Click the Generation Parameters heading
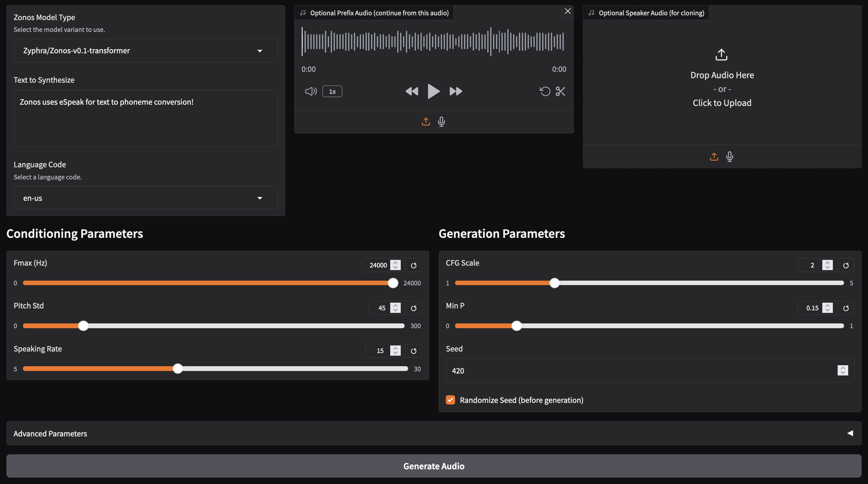Screen dimensions: 868x484 click(x=502, y=234)
